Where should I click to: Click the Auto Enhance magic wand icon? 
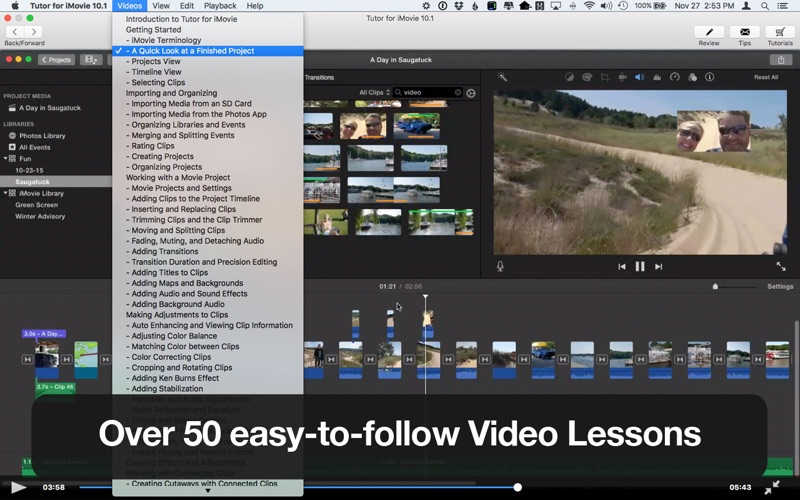[x=503, y=77]
